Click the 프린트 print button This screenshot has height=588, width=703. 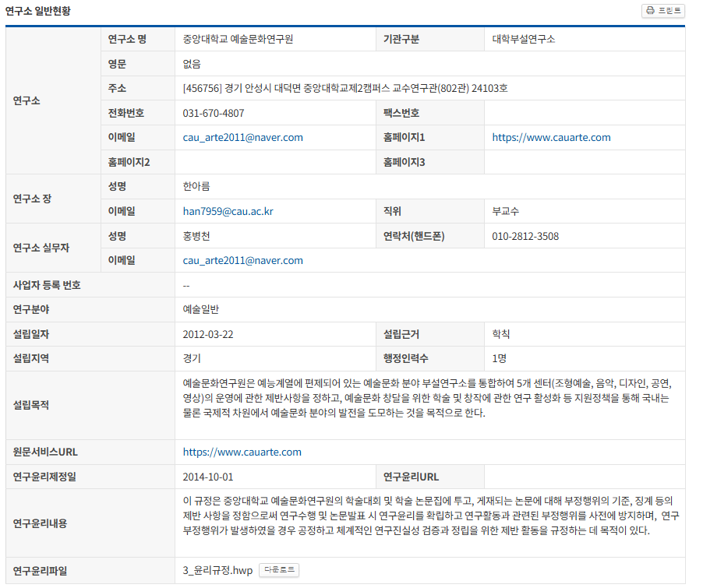click(663, 10)
